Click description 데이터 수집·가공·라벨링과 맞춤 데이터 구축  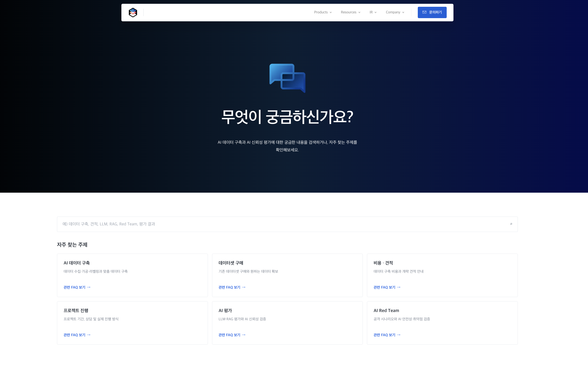[96, 271]
